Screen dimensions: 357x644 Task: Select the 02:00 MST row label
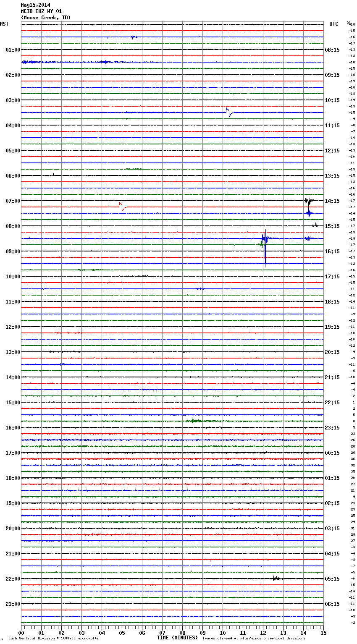click(13, 75)
